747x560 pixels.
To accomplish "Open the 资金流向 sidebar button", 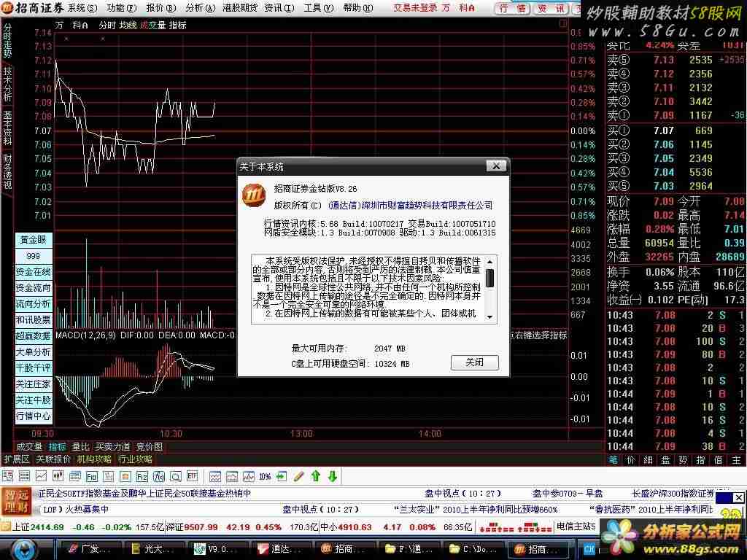I will [34, 287].
